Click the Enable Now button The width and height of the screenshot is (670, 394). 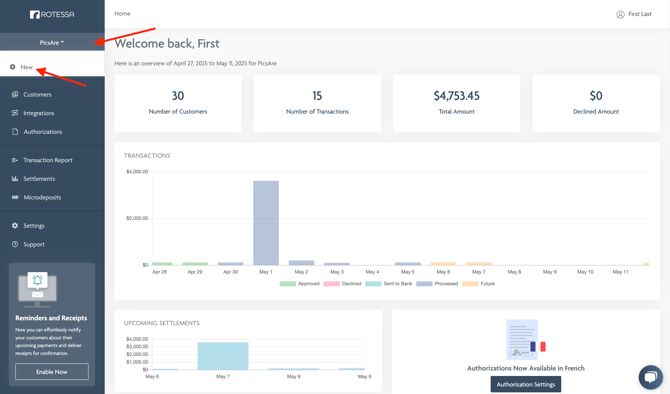[52, 371]
